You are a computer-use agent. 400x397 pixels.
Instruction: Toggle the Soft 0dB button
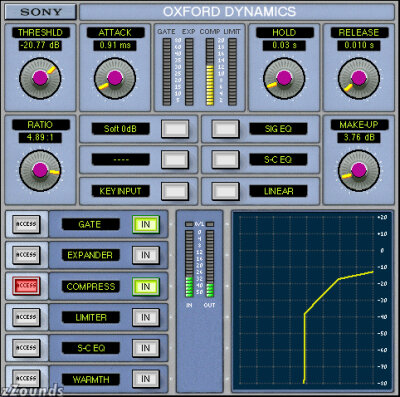click(175, 129)
